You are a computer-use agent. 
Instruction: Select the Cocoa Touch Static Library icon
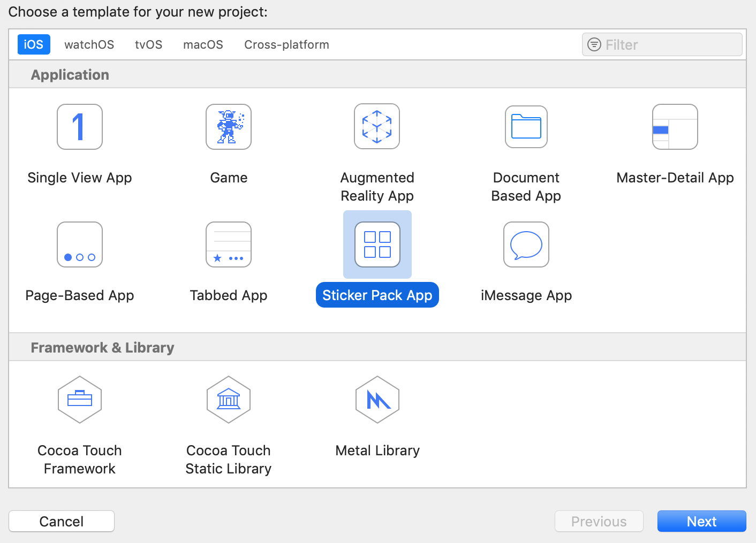click(229, 400)
